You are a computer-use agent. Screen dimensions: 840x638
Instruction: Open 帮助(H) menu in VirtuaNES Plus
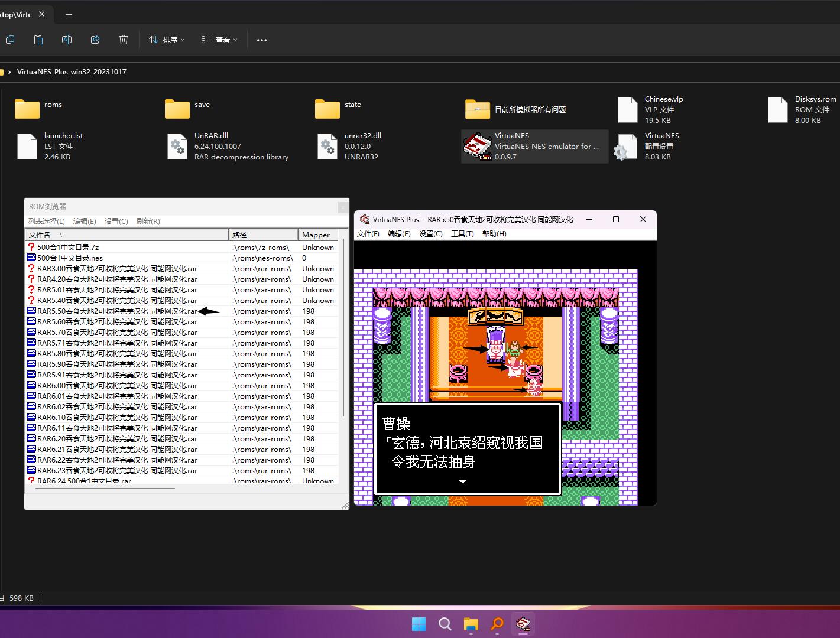click(494, 234)
